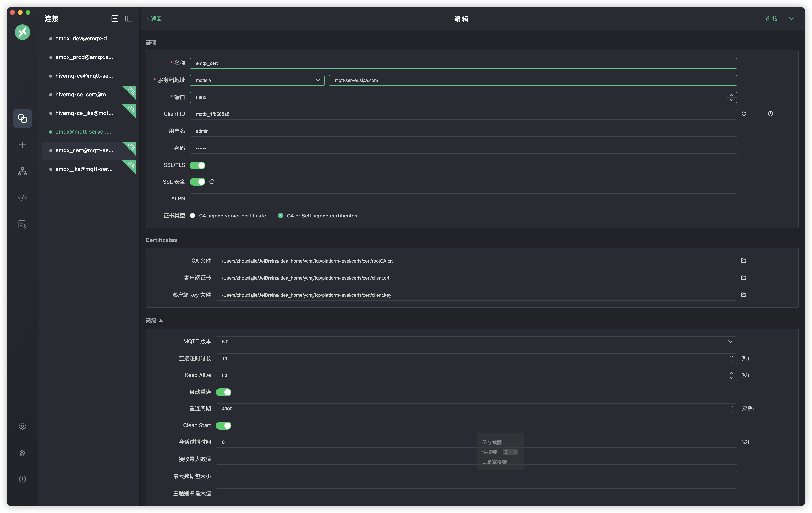Open the Log sidebar icon
Screen dimensions: 812x513
(22, 224)
